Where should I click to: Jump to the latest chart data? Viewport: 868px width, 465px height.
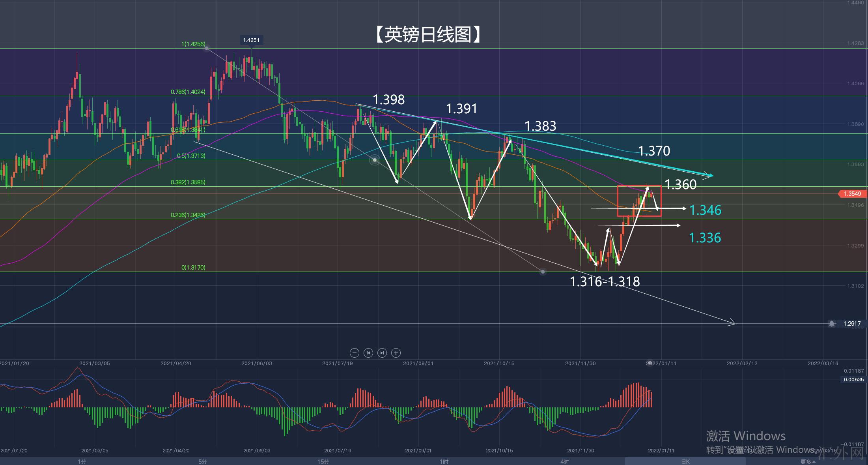pyautogui.click(x=382, y=353)
